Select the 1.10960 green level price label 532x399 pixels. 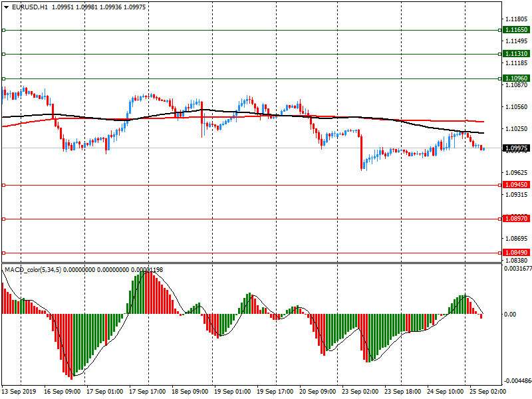(x=516, y=78)
